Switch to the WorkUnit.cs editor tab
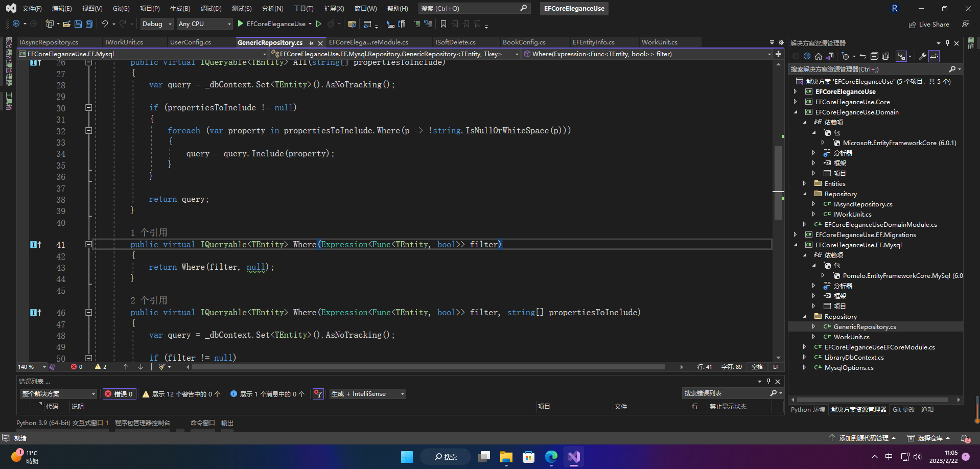This screenshot has height=469, width=980. (659, 42)
